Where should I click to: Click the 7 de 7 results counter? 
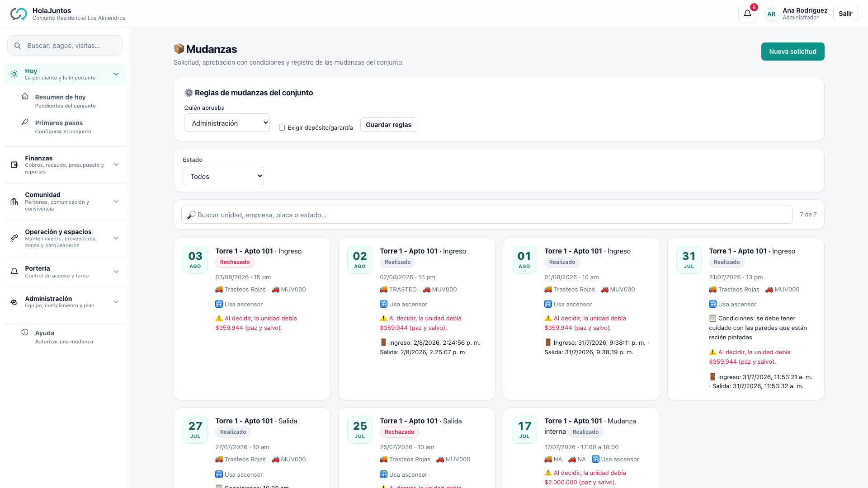pyautogui.click(x=808, y=215)
